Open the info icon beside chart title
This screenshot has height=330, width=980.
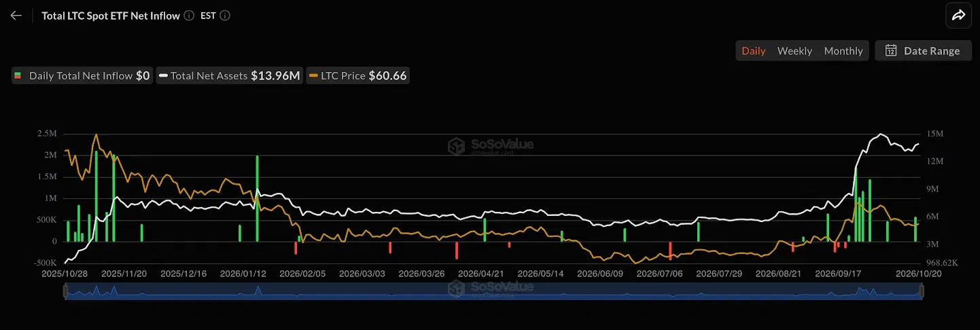[189, 16]
